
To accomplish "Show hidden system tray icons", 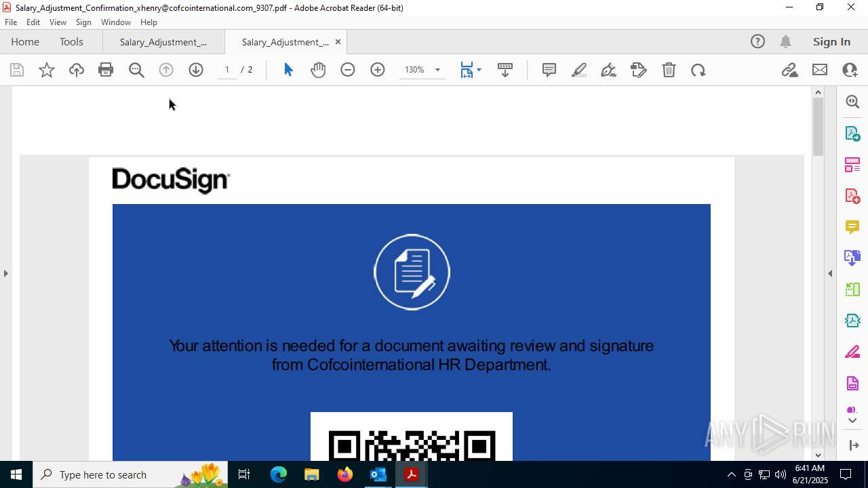I will pyautogui.click(x=731, y=474).
